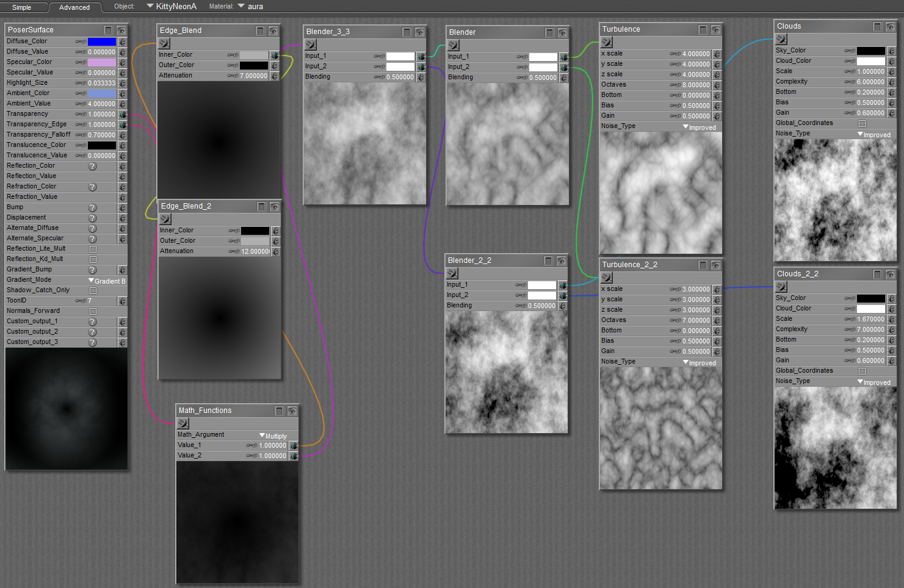Click the output plug icon on Clouds_2_2 node
Screen dimensions: 904x588
(x=781, y=287)
